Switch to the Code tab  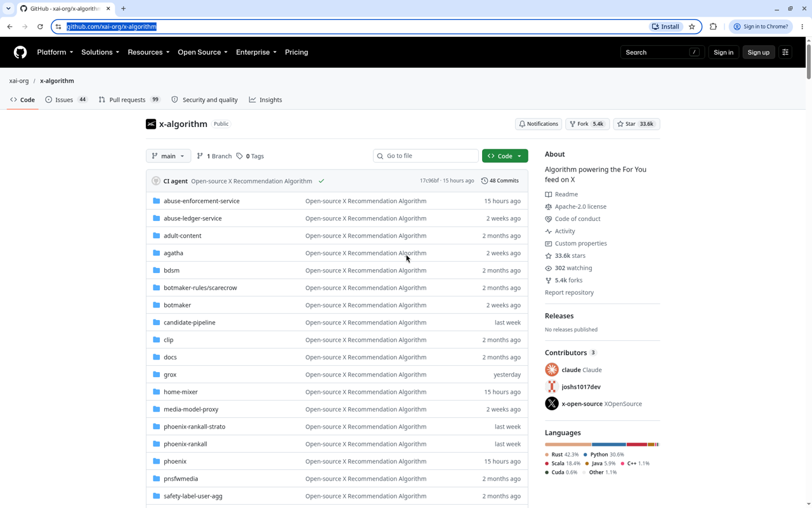[x=23, y=100]
